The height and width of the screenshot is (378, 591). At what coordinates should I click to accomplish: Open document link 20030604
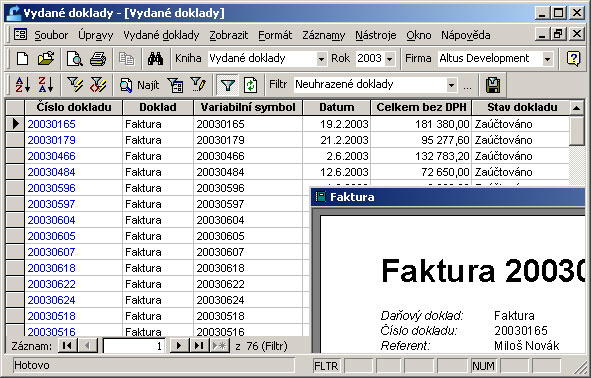[52, 220]
